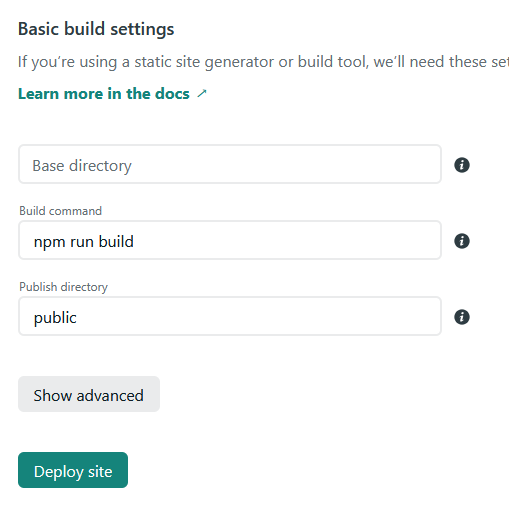Expand options with Show advanced button
This screenshot has height=513, width=509.
pyautogui.click(x=89, y=394)
